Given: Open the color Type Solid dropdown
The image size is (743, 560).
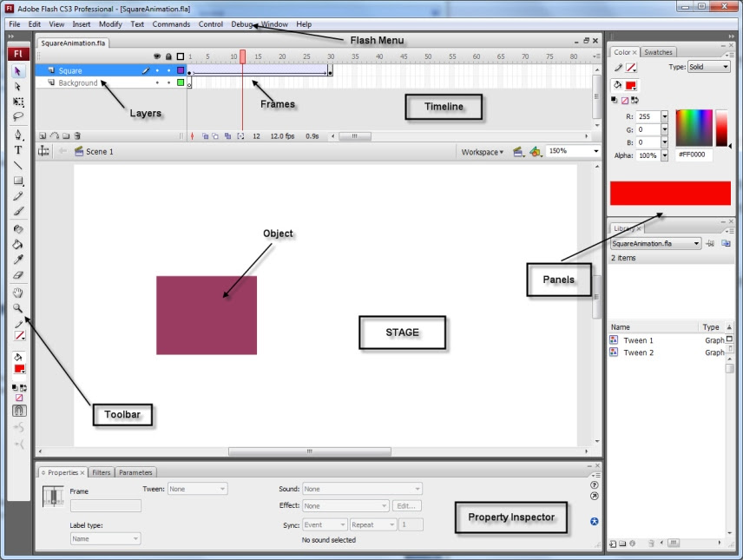Looking at the screenshot, I should click(x=708, y=67).
